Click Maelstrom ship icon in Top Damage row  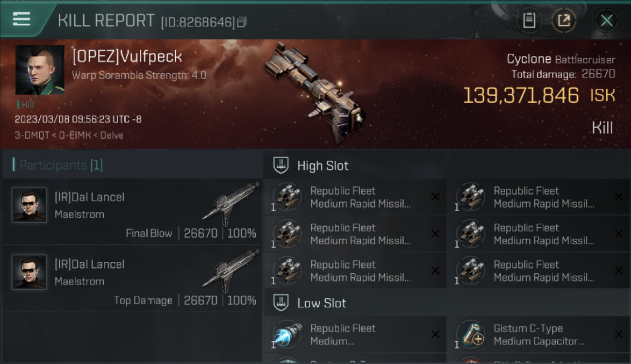(x=232, y=271)
